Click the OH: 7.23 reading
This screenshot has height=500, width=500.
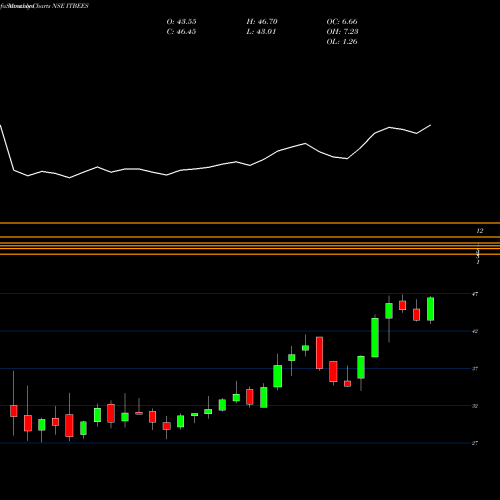tap(342, 32)
